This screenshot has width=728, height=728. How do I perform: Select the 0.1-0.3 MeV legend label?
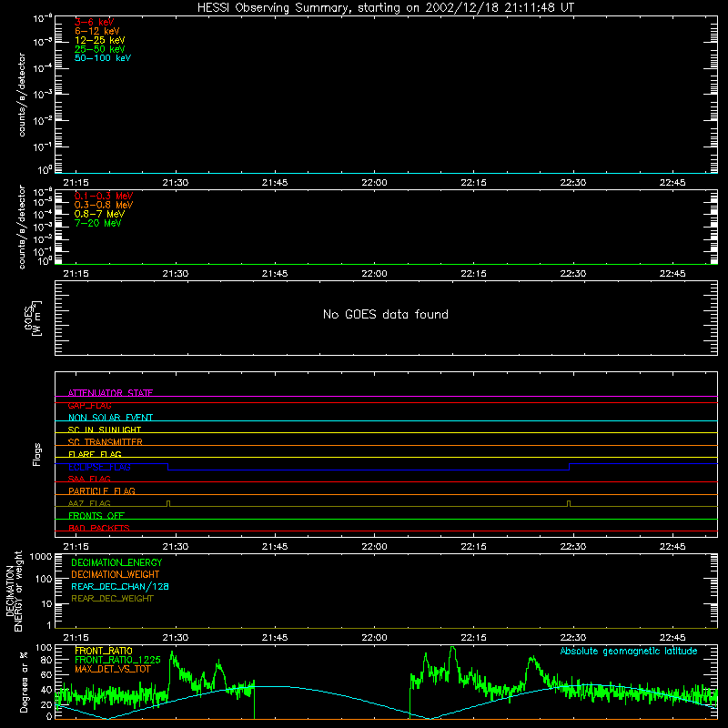[104, 196]
